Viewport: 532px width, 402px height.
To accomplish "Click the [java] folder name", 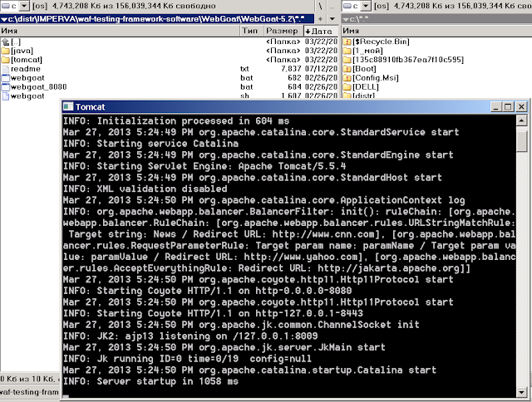I will coord(22,51).
